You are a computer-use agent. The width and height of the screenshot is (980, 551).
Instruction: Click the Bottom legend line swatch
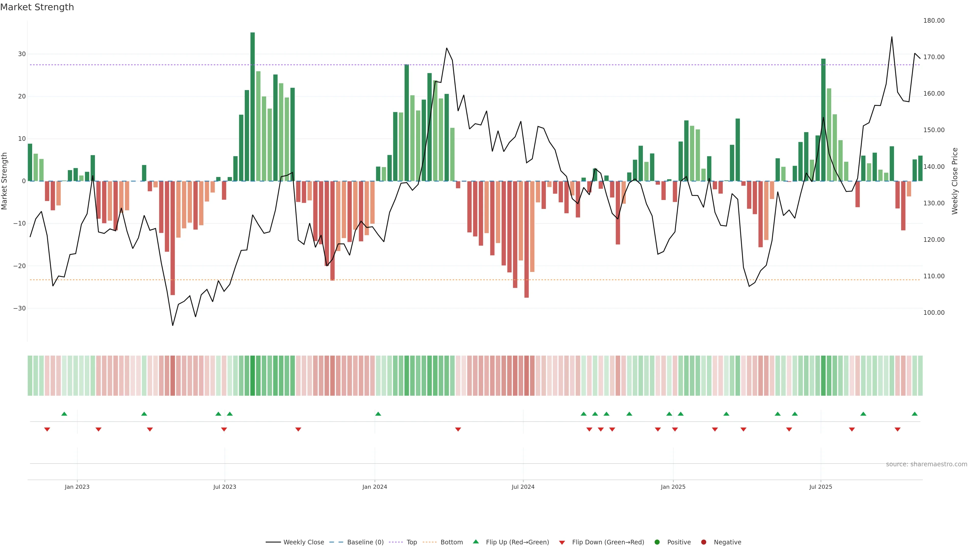pos(430,542)
